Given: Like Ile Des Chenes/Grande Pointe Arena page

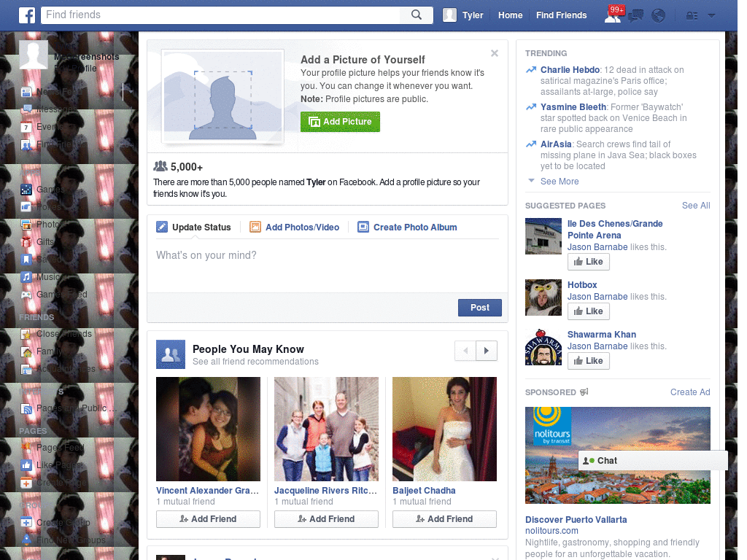Looking at the screenshot, I should (589, 262).
